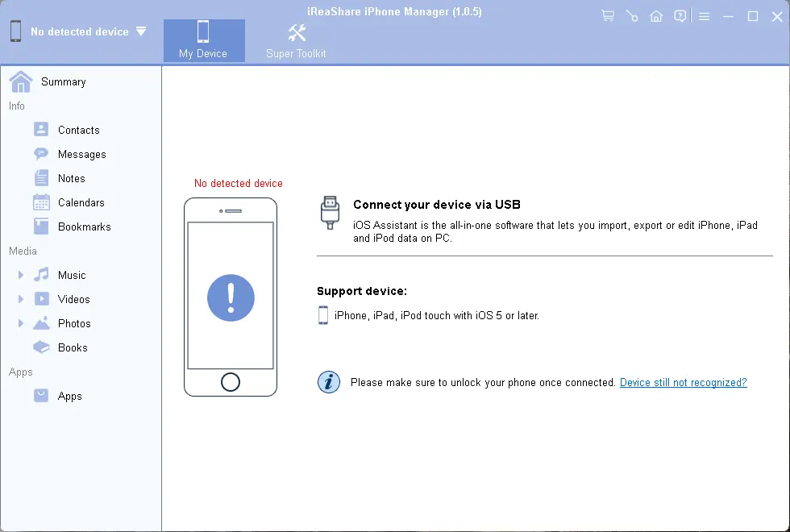Select the Notes sidebar item
This screenshot has width=790, height=532.
71,178
